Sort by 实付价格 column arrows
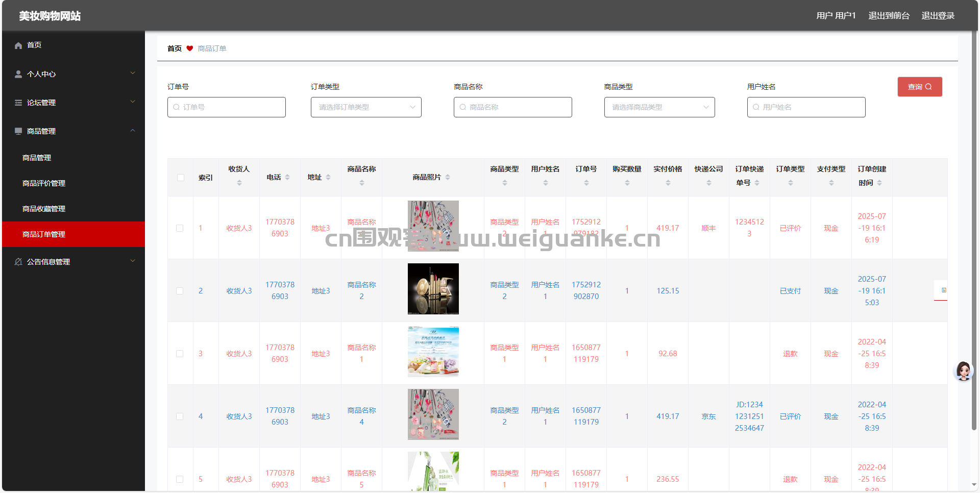Screen dimensions: 980x493 tap(668, 183)
